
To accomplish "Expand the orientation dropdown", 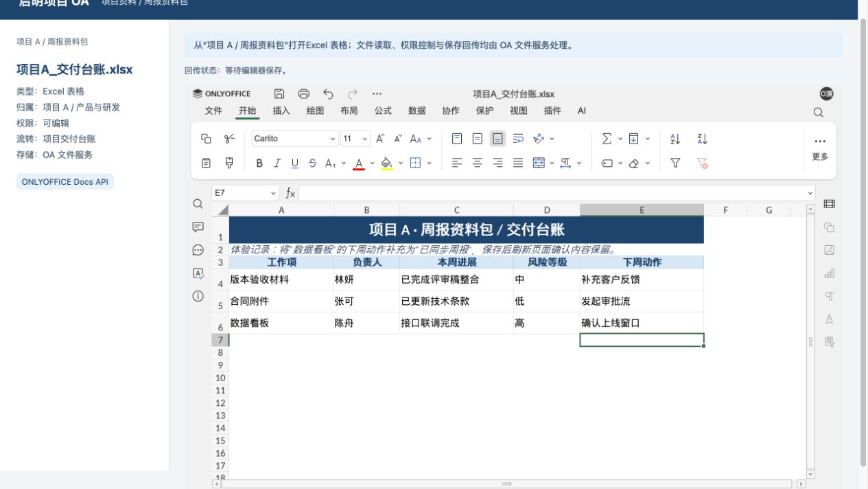I will [552, 139].
